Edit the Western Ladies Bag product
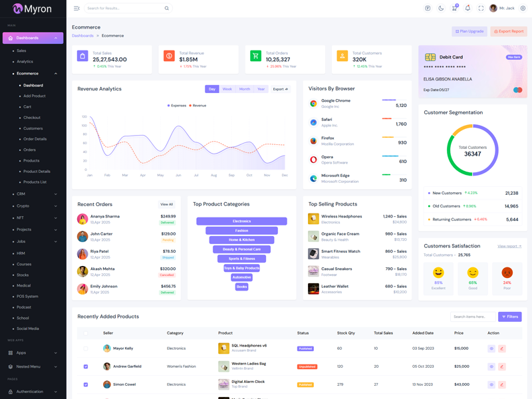 (502, 366)
